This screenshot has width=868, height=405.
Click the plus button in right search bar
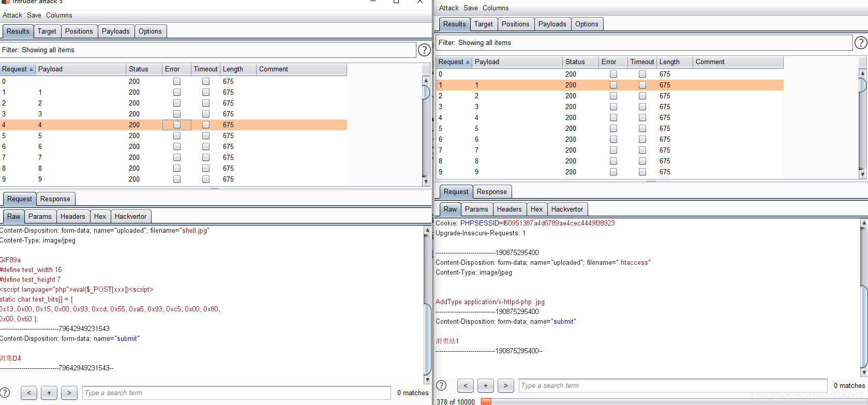[486, 385]
